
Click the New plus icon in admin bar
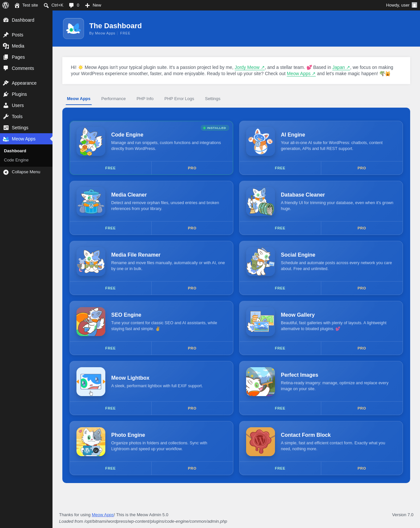pos(87,5)
